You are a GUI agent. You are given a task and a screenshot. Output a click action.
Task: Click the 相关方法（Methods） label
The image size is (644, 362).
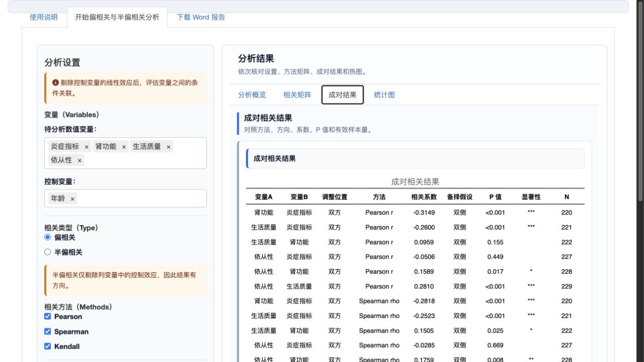click(x=78, y=307)
